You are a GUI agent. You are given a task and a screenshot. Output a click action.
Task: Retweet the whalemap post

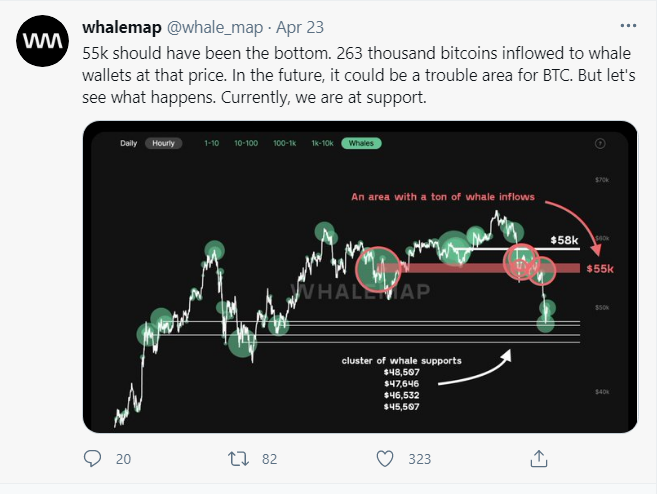[x=239, y=458]
